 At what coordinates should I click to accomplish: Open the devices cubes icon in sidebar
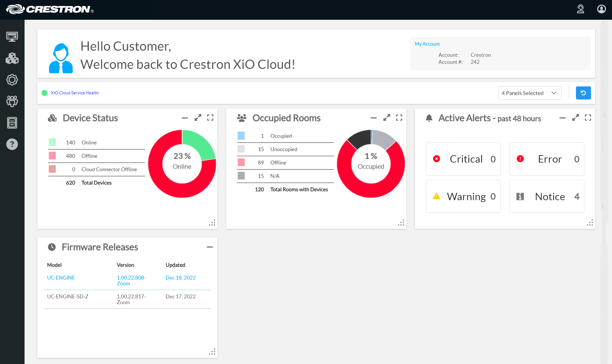[12, 58]
